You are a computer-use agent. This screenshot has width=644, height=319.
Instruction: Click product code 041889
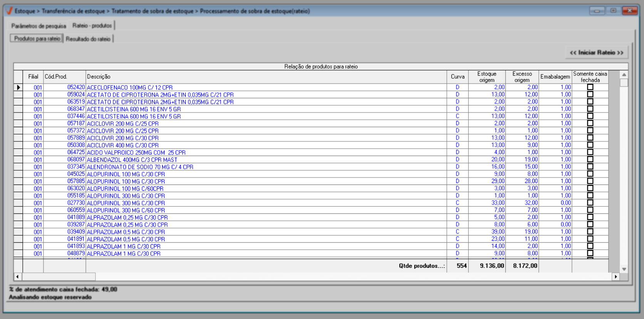click(x=76, y=217)
